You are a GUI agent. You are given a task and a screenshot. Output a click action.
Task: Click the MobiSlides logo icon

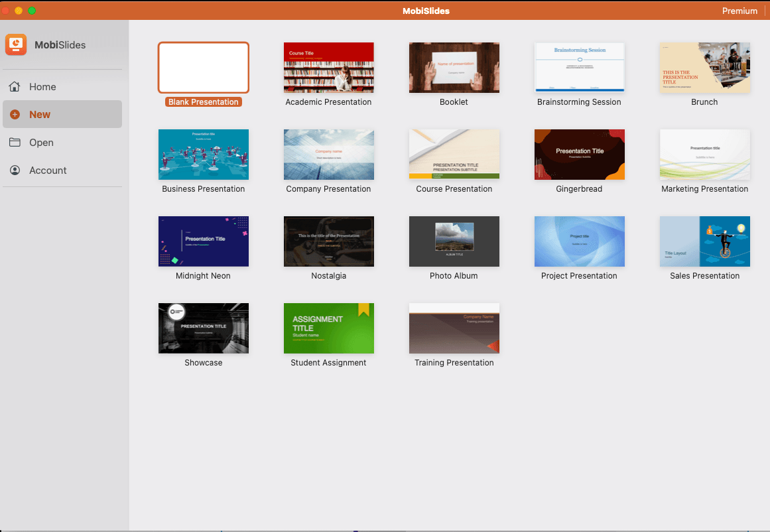[15, 44]
